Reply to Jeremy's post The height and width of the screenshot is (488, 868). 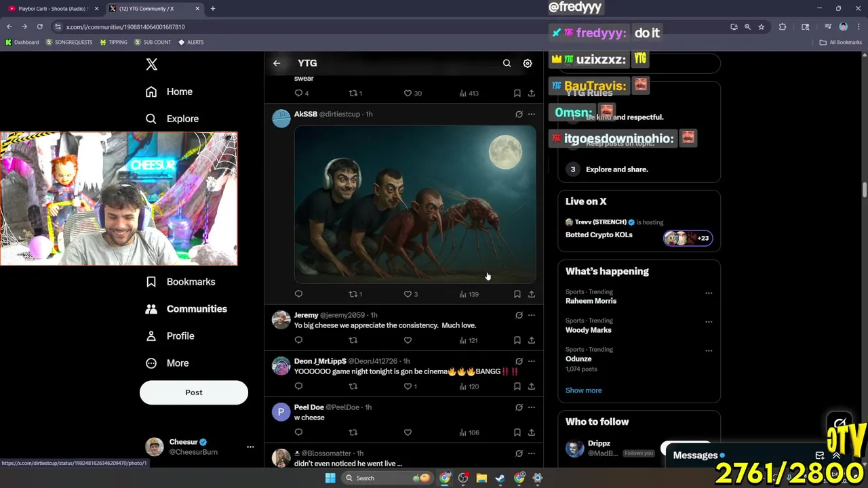[x=298, y=340]
